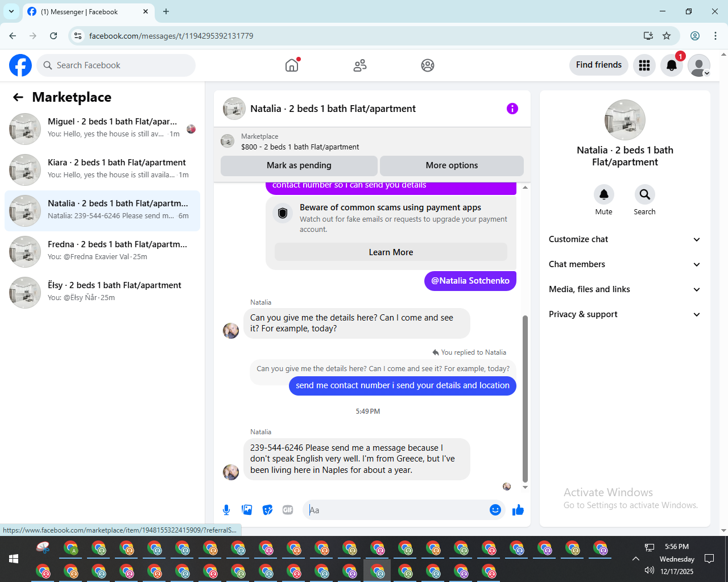728x582 pixels.
Task: Focus the message input box
Action: [x=397, y=510]
